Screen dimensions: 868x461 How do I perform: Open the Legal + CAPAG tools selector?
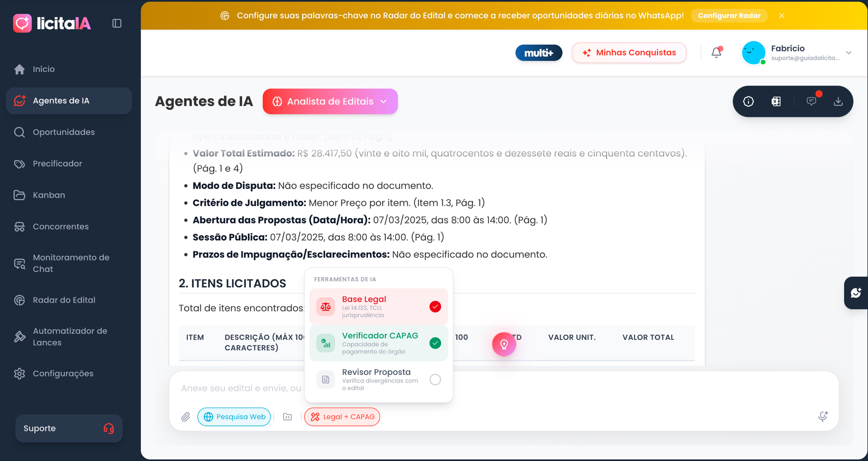(342, 417)
